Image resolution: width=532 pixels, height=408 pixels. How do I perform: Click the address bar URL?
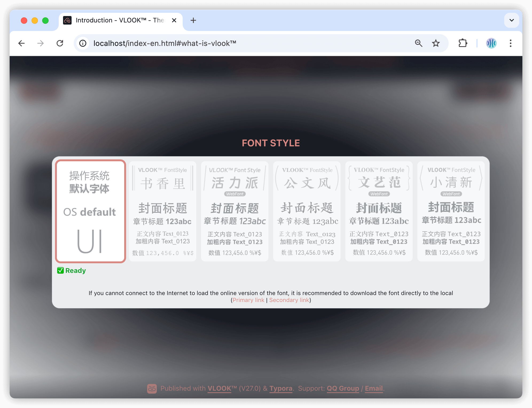pyautogui.click(x=165, y=43)
